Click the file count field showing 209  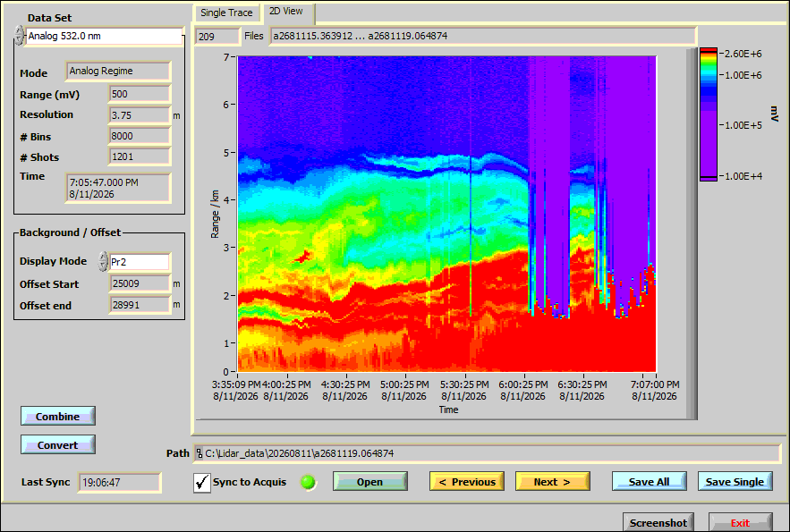point(217,37)
